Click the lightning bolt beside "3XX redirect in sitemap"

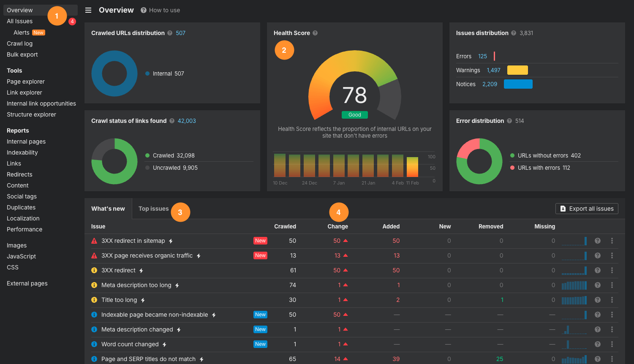pyautogui.click(x=171, y=240)
